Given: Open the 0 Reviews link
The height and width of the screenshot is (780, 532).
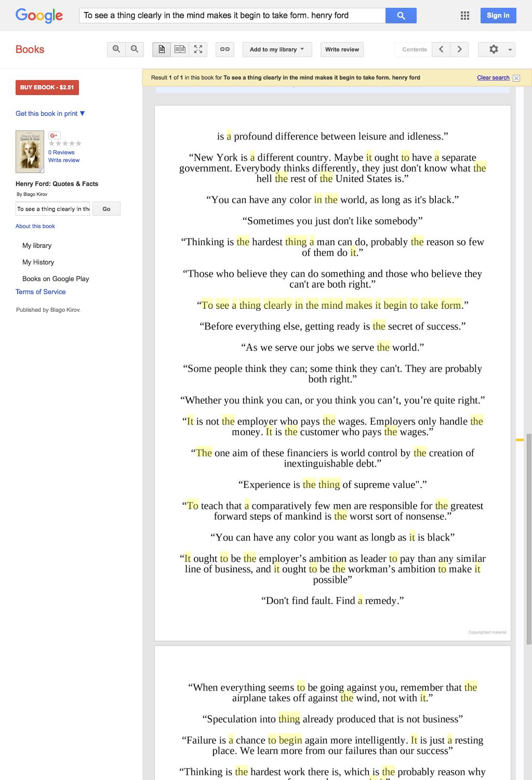Looking at the screenshot, I should [x=61, y=152].
